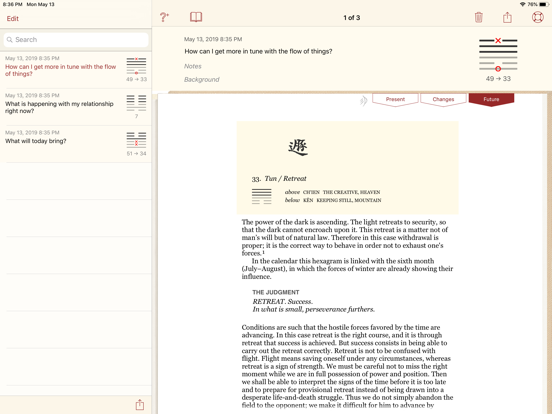
Task: Select the Future tab
Action: click(x=491, y=100)
